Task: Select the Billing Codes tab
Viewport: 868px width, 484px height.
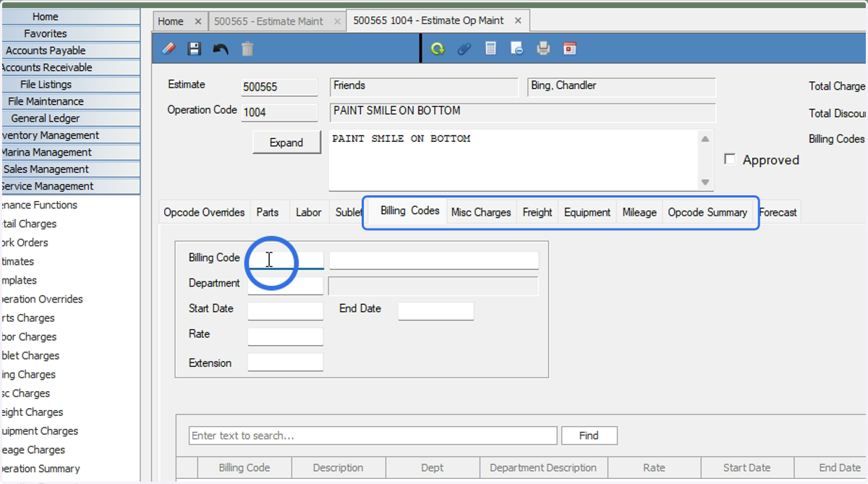Action: [410, 211]
